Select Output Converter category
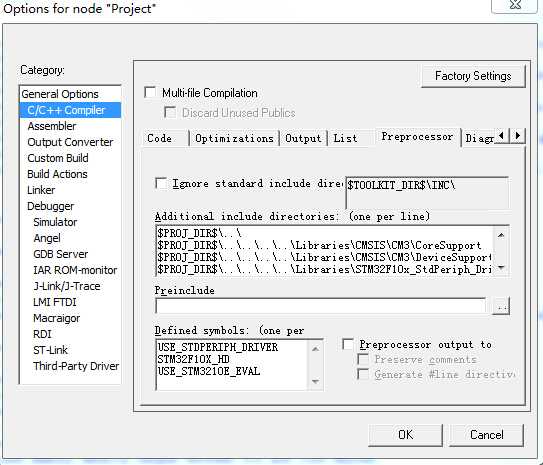 [70, 142]
